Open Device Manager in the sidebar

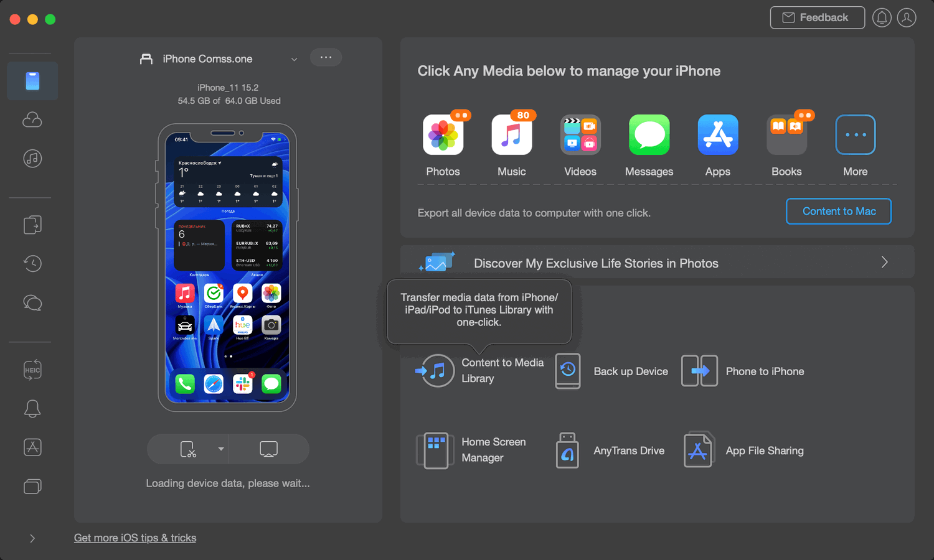[32, 81]
